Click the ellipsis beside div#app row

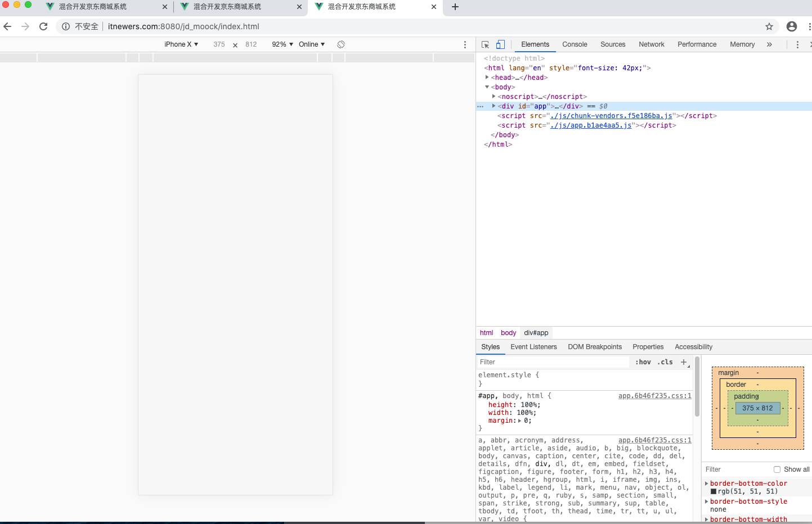click(x=480, y=106)
